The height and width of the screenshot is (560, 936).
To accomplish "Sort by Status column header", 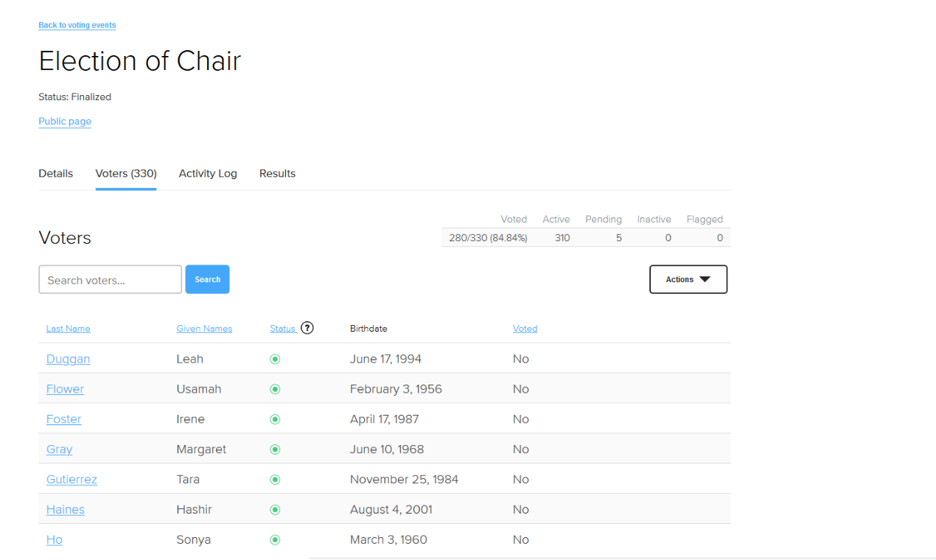I will click(x=283, y=329).
